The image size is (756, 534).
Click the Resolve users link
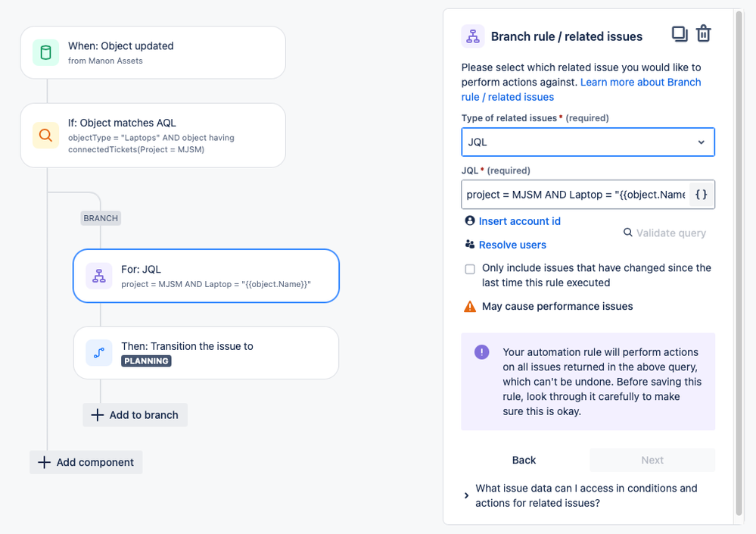[x=512, y=245]
